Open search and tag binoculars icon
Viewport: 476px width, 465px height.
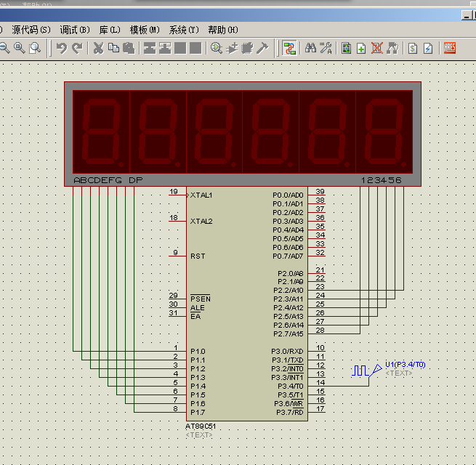coord(310,48)
